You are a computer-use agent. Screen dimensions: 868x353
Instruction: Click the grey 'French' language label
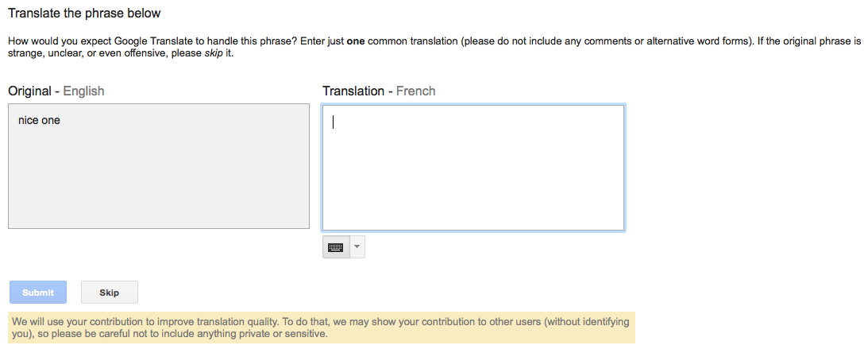(x=415, y=91)
